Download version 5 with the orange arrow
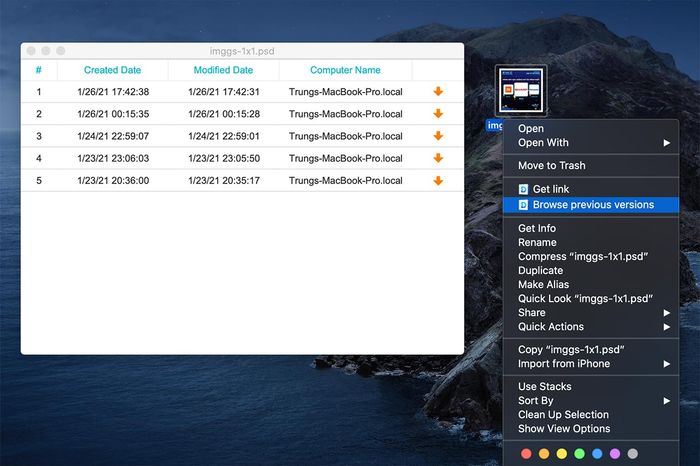This screenshot has width=700, height=466. click(x=438, y=180)
